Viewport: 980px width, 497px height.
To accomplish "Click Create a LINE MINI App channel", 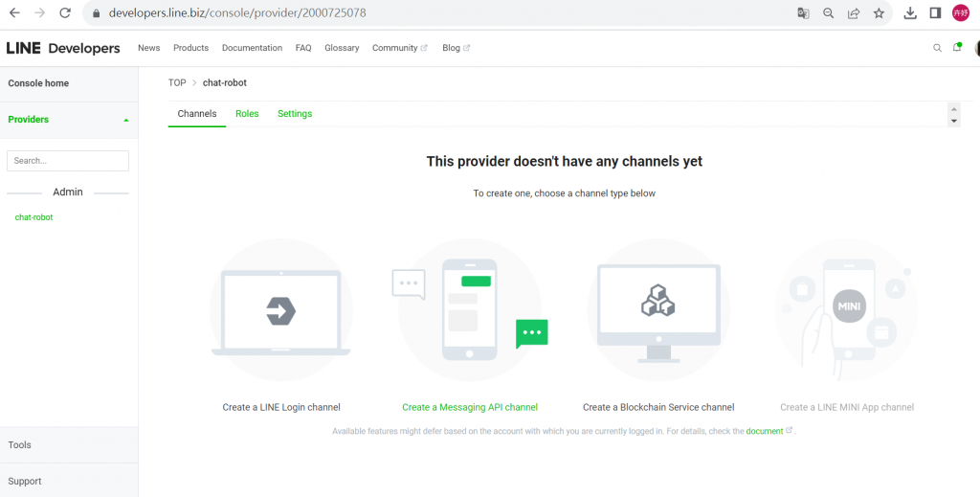I will 847,408.
